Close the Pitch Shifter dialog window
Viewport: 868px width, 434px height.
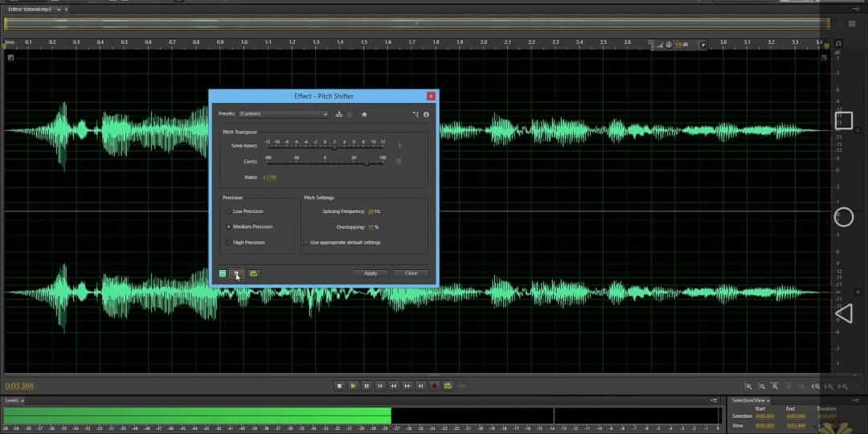(x=432, y=96)
